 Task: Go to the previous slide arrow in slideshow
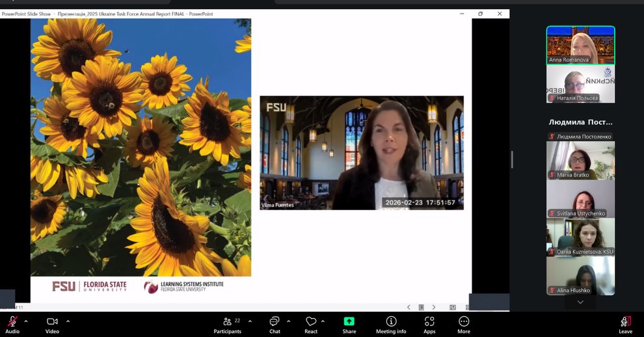(x=409, y=307)
